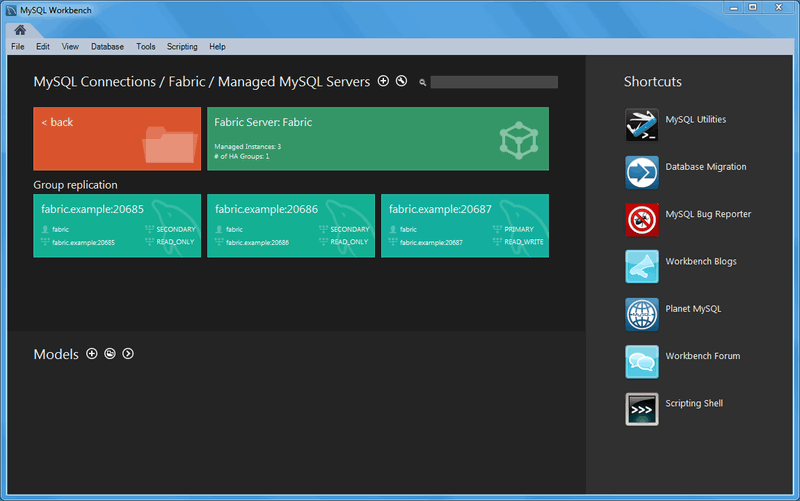This screenshot has width=800, height=501.
Task: Click the Planet MySQL label
Action: (693, 309)
